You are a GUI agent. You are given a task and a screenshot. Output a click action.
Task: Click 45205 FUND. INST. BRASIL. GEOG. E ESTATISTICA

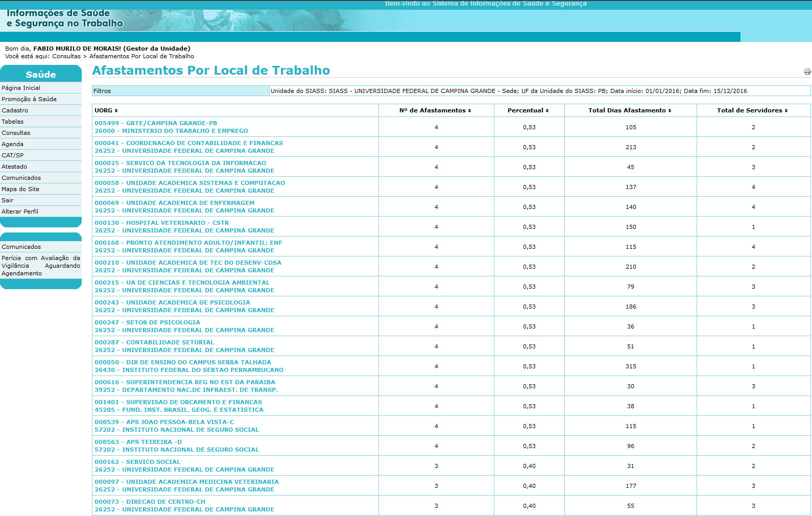179,410
